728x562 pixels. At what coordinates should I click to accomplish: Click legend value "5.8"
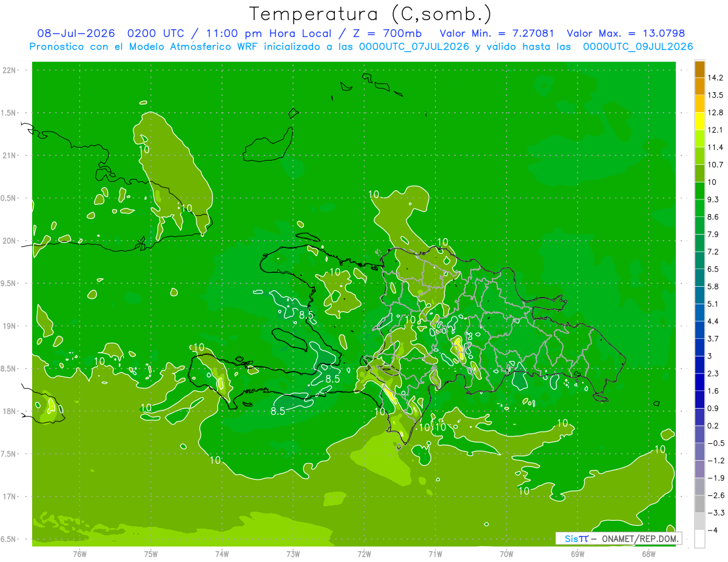tap(713, 286)
